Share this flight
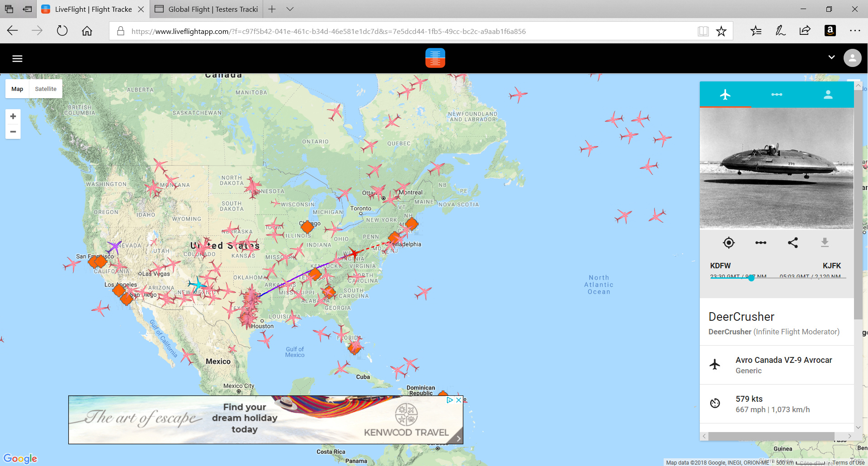This screenshot has width=868, height=466. [793, 243]
